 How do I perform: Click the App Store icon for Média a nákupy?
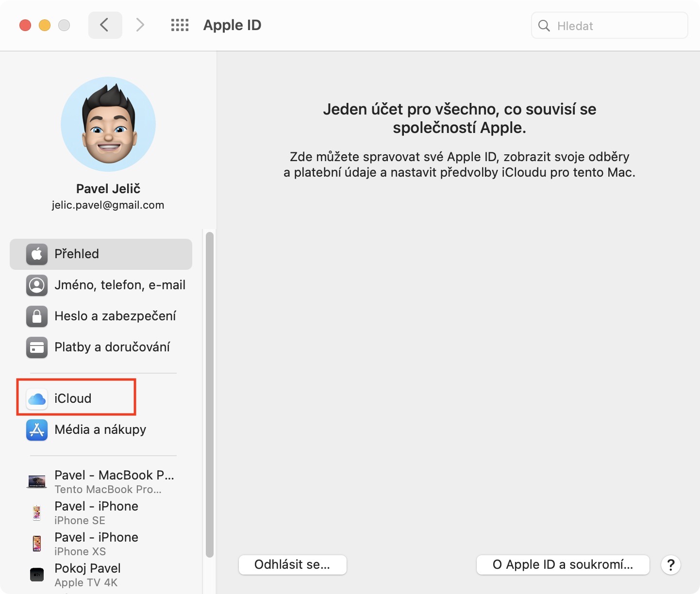tap(37, 430)
